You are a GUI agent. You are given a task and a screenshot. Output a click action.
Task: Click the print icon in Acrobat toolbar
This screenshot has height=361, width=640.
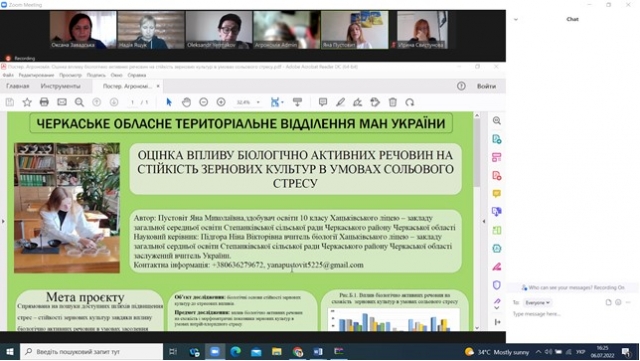44,102
